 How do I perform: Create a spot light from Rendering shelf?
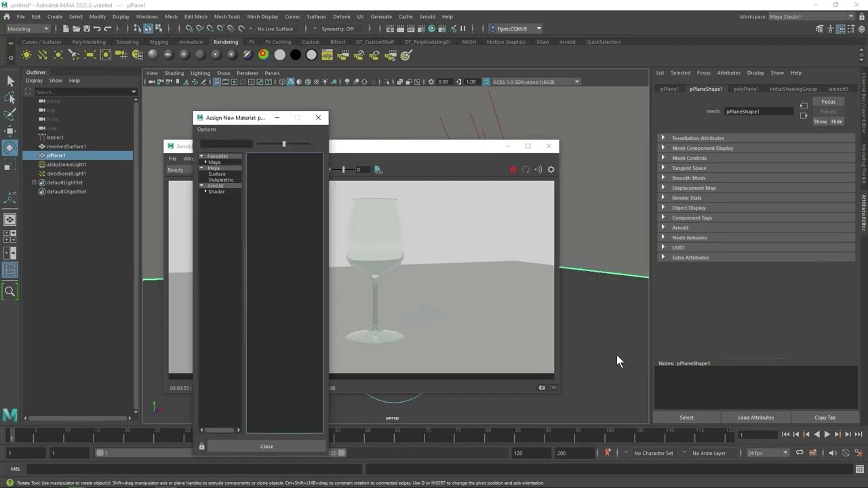click(74, 55)
